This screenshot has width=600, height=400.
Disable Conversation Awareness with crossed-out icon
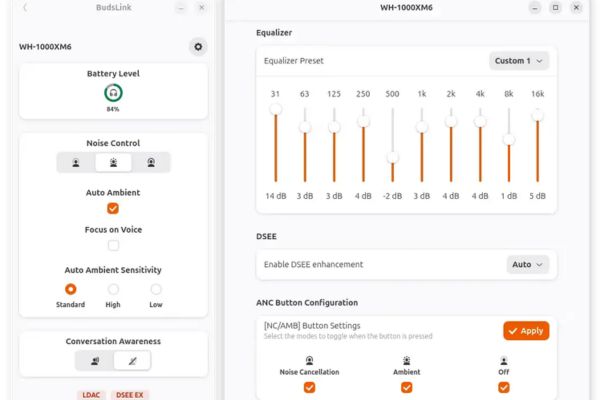(x=132, y=361)
